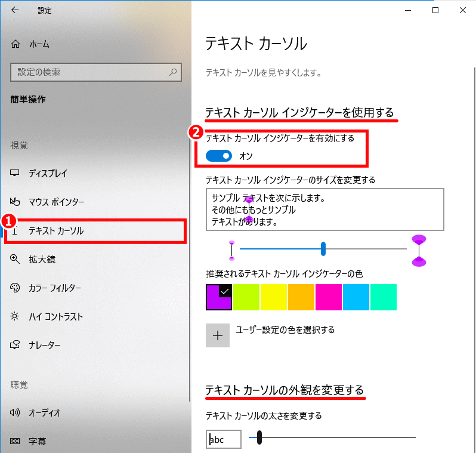Select the lime green color swatch
This screenshot has height=453, width=476.
(x=246, y=297)
